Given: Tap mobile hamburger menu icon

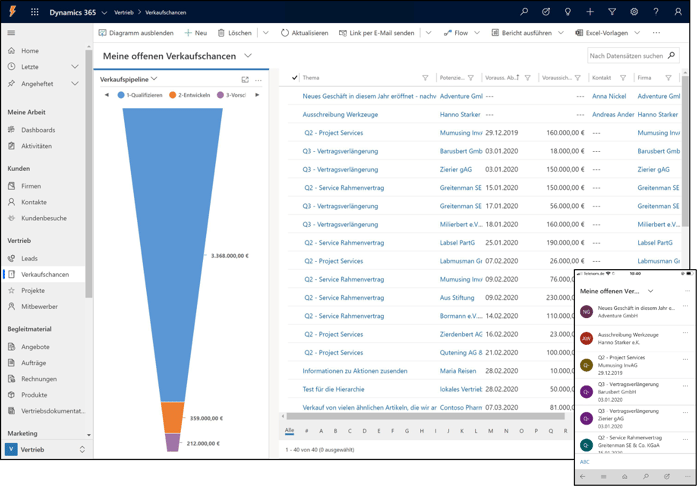Looking at the screenshot, I should tap(604, 476).
